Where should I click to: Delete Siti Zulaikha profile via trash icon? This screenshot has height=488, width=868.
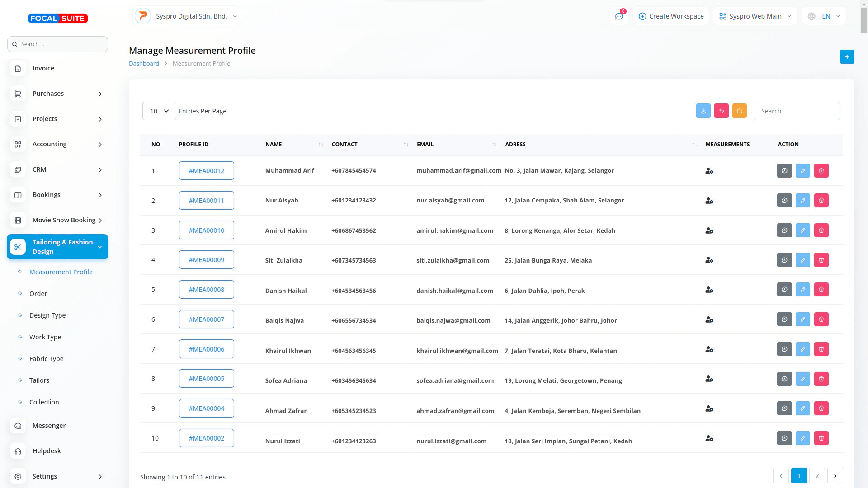[821, 260]
